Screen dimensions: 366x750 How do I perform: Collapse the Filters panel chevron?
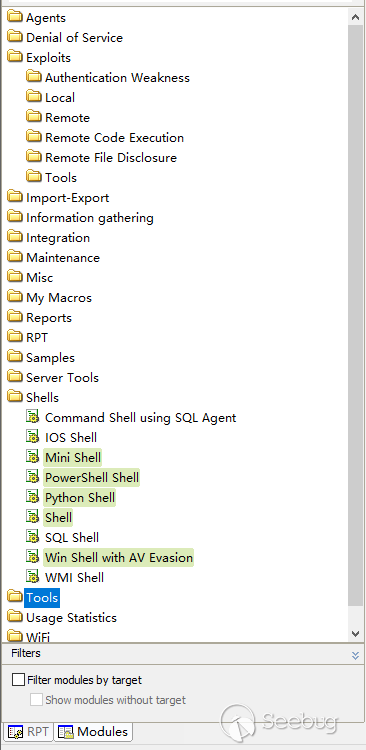(355, 655)
